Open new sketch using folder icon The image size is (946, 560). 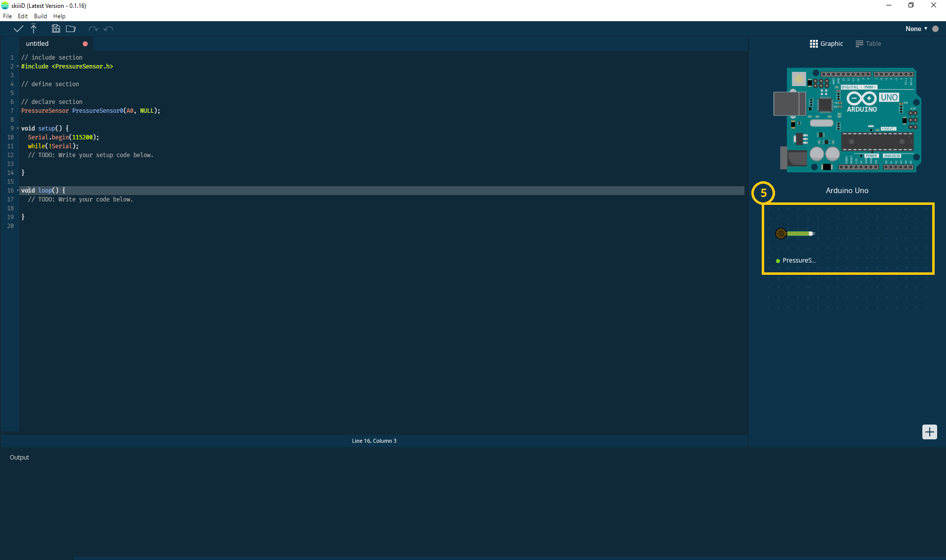[70, 29]
